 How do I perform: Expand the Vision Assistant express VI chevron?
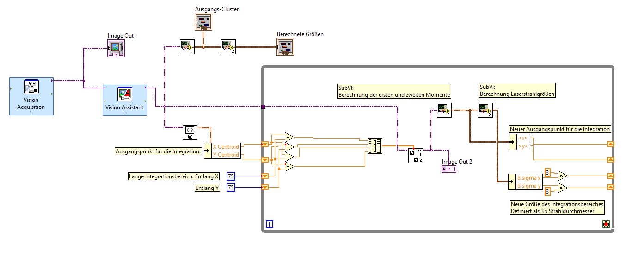pos(125,113)
